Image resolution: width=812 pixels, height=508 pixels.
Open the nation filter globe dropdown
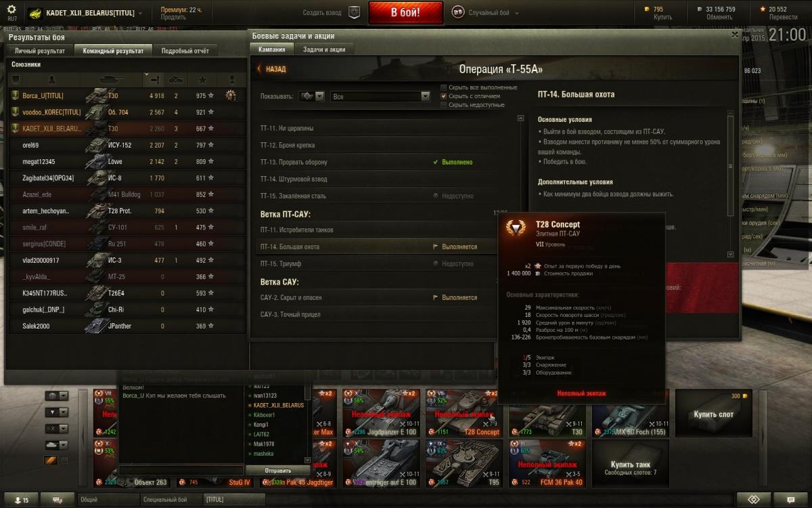point(57,396)
